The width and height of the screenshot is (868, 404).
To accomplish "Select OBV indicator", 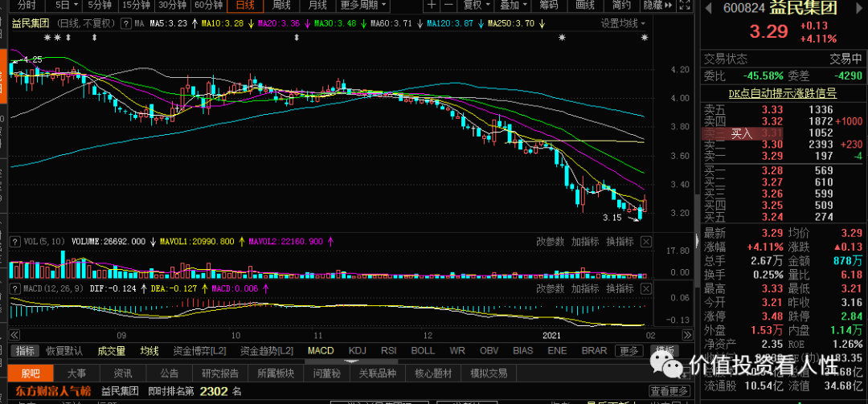I will [489, 351].
